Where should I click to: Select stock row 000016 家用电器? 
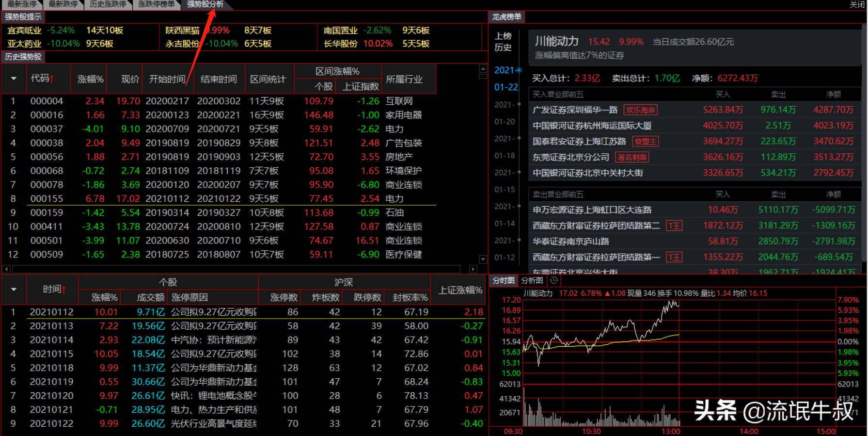[x=219, y=115]
